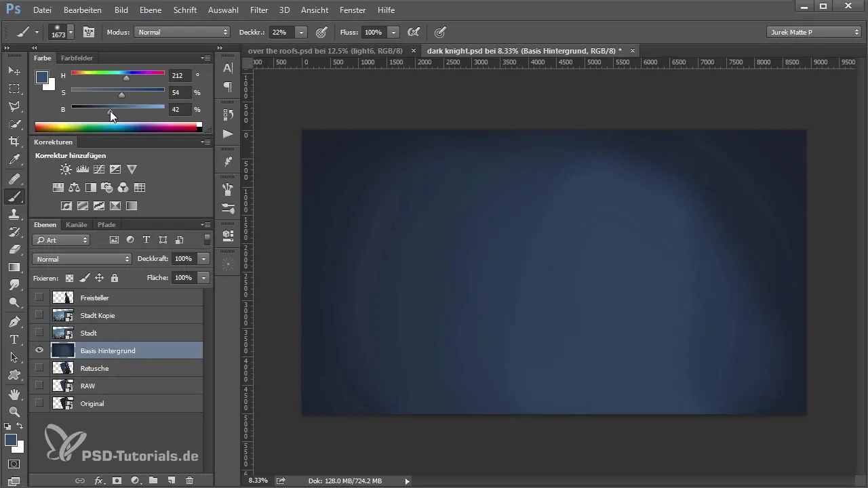Switch to the Pfade tab
The image size is (868, 488).
[106, 224]
